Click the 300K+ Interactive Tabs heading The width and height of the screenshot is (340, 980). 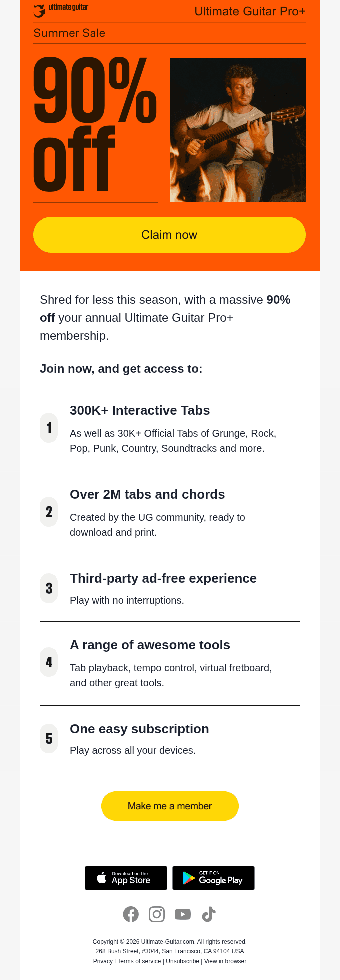pyautogui.click(x=140, y=410)
